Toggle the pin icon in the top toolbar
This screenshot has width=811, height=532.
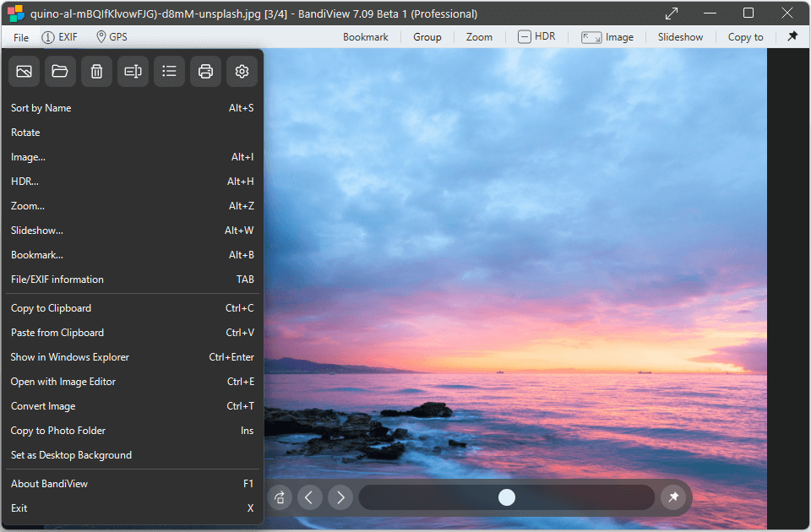coord(792,36)
